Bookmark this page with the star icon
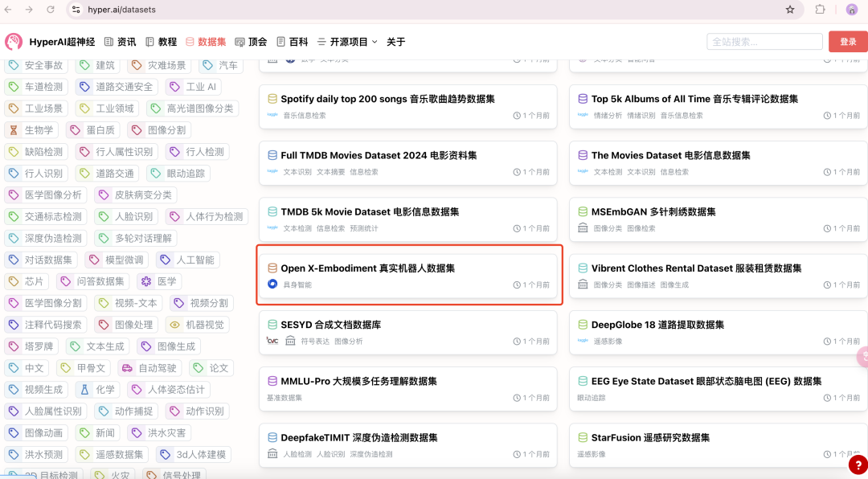Screen dimensions: 868x479 (x=790, y=10)
